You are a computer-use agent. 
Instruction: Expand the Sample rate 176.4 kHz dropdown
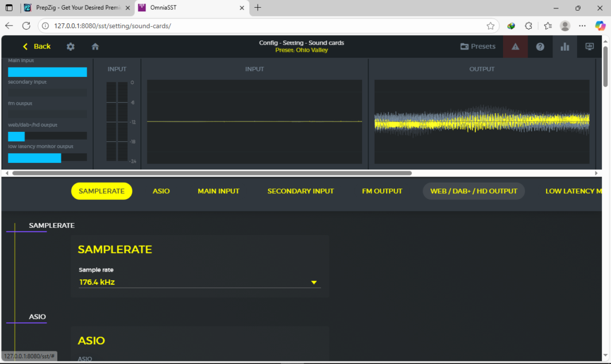199,282
